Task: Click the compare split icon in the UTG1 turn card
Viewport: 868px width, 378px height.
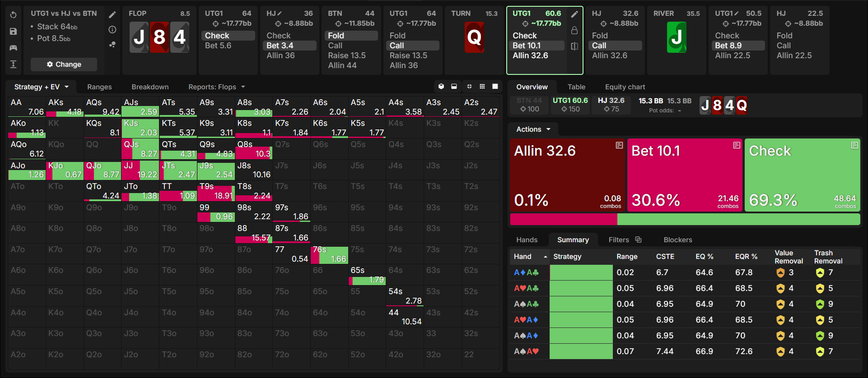Action: pyautogui.click(x=574, y=46)
